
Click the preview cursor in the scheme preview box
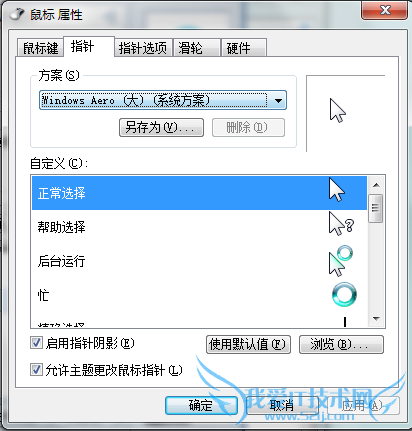[x=338, y=111]
